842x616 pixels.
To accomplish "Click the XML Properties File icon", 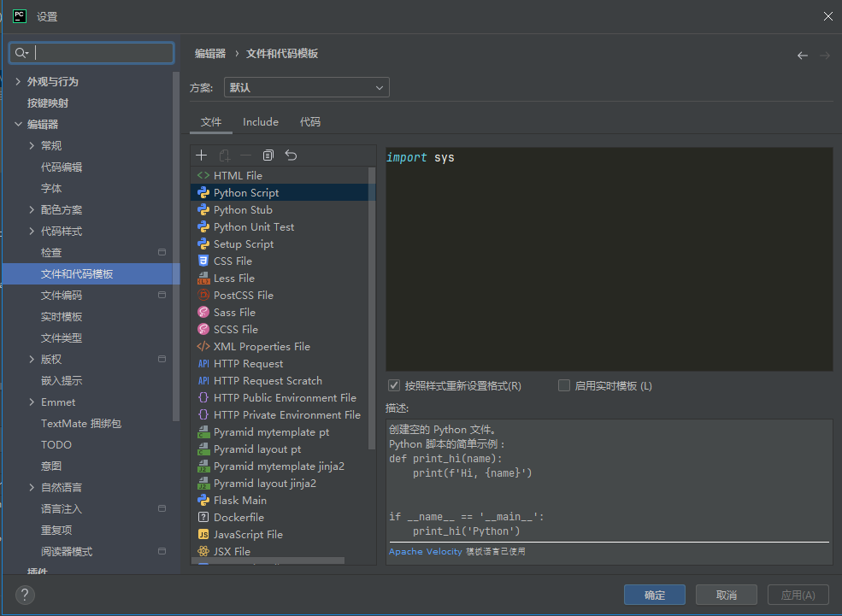I will pos(203,347).
